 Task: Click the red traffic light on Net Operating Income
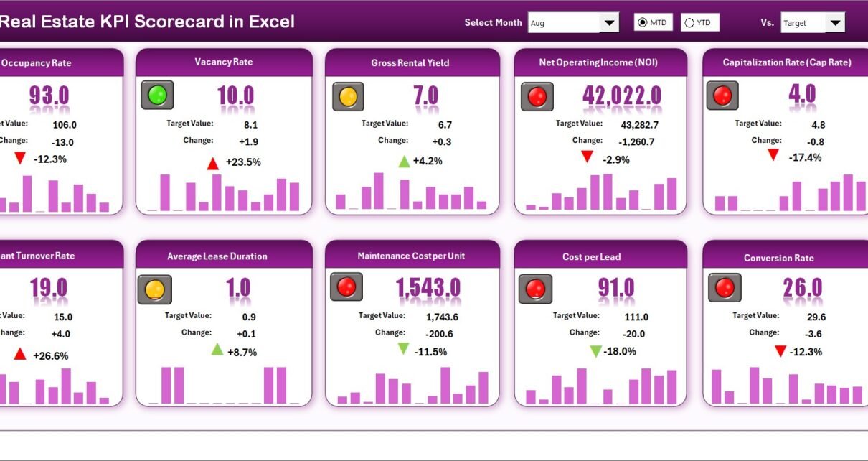point(537,96)
